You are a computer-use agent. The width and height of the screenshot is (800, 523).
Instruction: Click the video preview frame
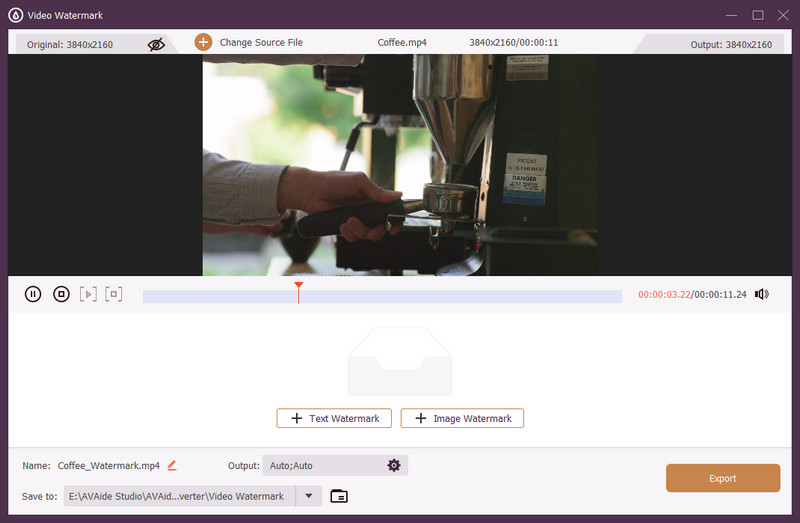click(400, 165)
